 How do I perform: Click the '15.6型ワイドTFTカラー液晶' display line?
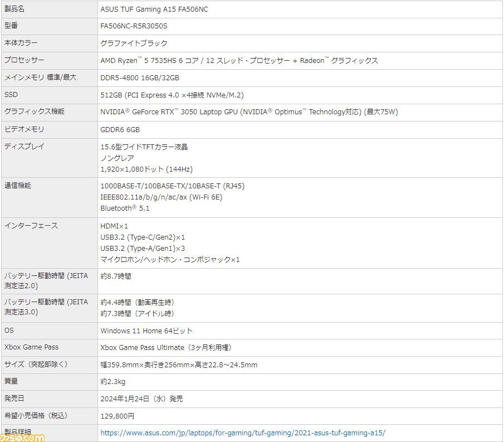tap(144, 147)
